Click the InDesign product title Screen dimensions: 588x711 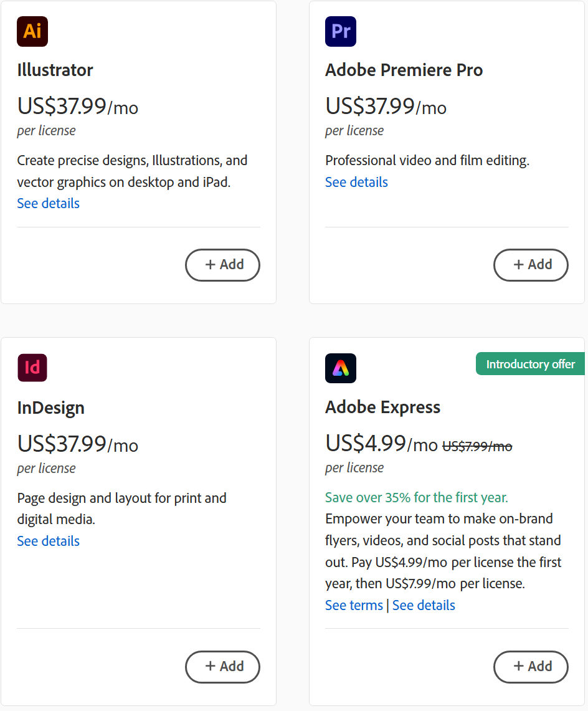click(x=51, y=408)
